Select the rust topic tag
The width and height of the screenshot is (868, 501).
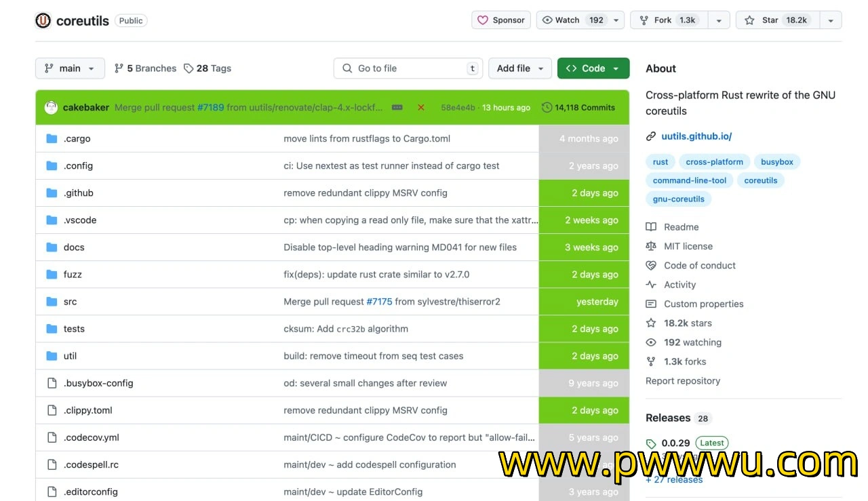click(660, 161)
